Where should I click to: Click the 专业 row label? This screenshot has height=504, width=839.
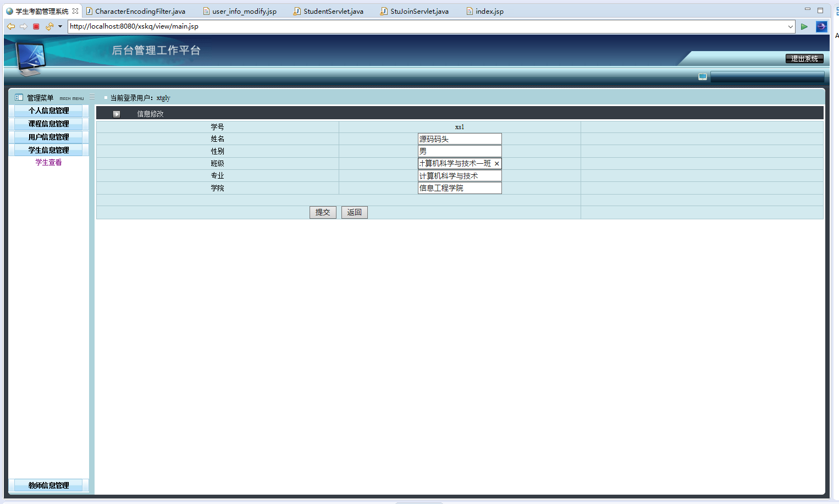[217, 176]
